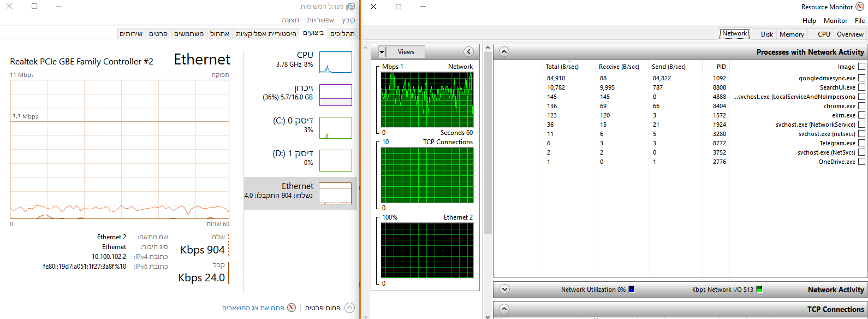This screenshot has width=868, height=319.
Task: Check the SearchUI.exe process checkbox
Action: pyautogui.click(x=861, y=87)
